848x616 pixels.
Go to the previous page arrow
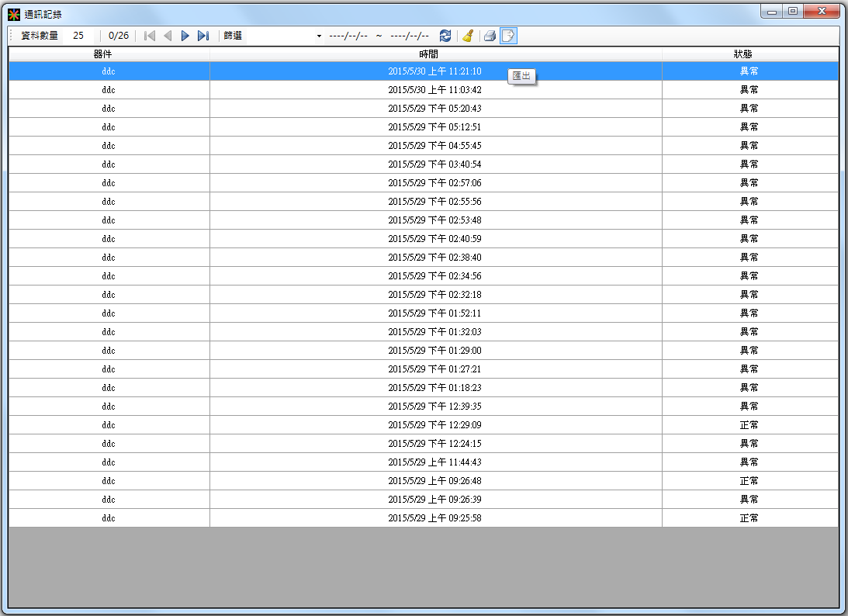(168, 36)
